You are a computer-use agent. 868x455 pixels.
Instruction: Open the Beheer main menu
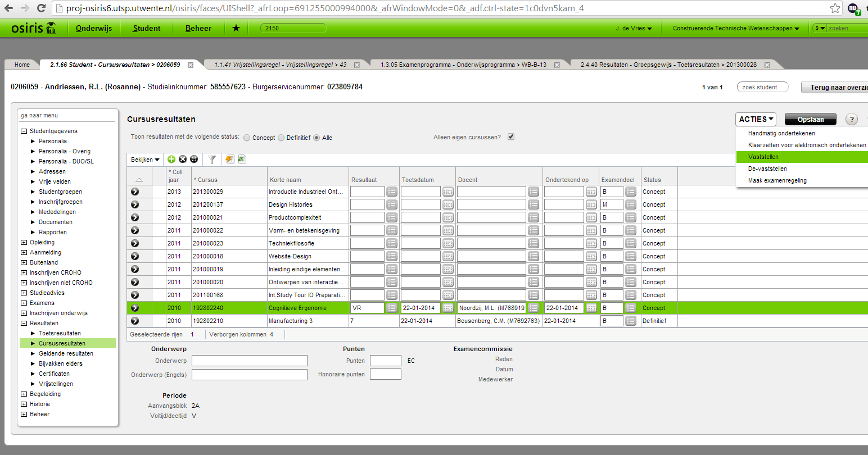click(x=198, y=28)
